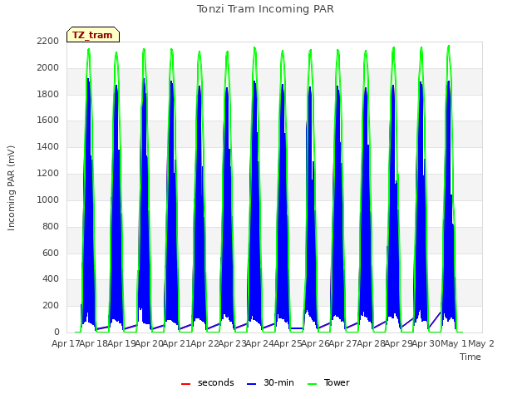The height and width of the screenshot is (399, 532).
Task: Click the Incoming PAR (mV) axis label
Action: point(11,188)
